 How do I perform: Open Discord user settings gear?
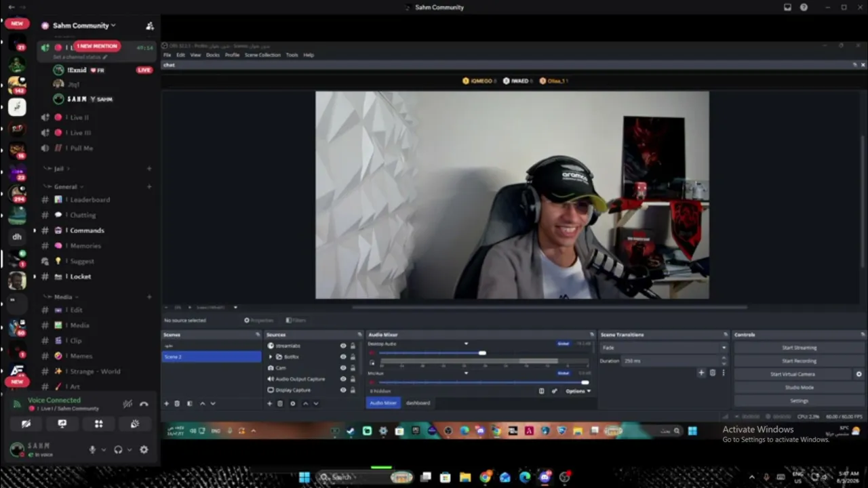144,449
